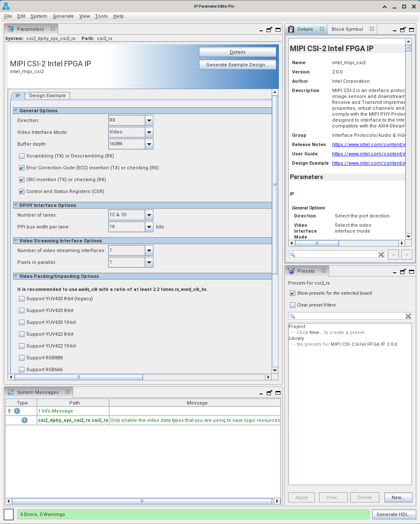Viewport: 420px width, 524px height.
Task: Go to next search result in Details
Action: point(407,255)
